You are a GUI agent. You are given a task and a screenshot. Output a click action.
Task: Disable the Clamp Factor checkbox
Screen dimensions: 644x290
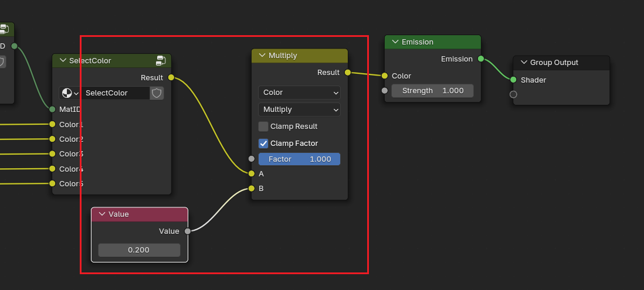coord(263,144)
